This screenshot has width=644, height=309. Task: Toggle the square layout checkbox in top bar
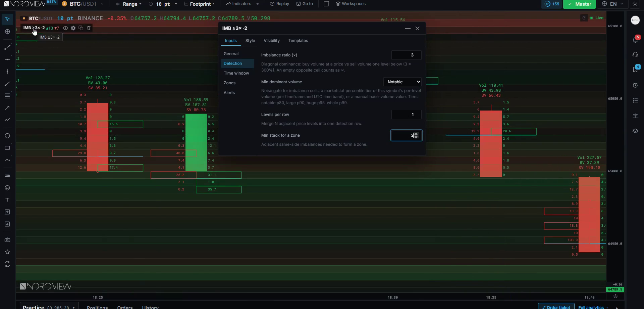326,4
